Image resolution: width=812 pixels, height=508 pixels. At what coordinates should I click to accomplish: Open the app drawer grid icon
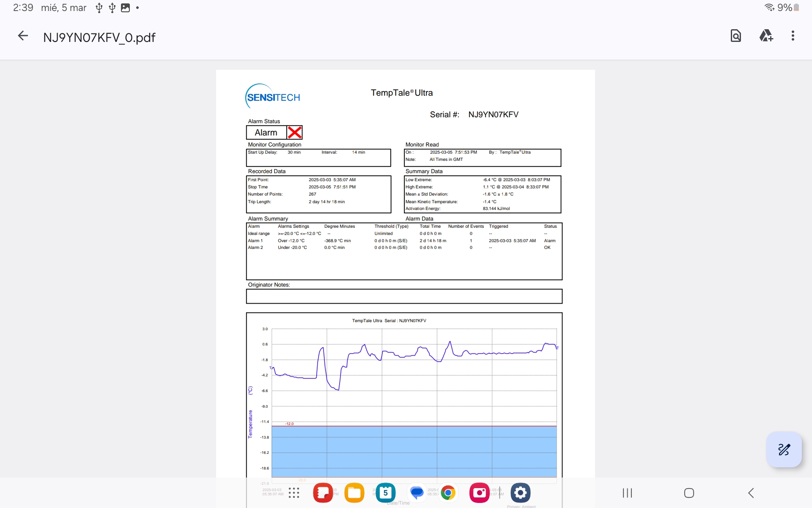tap(294, 493)
